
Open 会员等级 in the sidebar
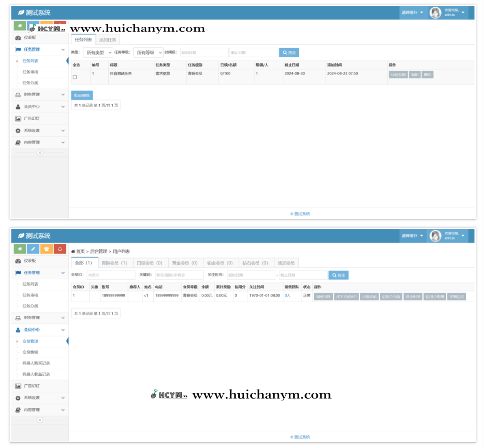click(x=30, y=352)
